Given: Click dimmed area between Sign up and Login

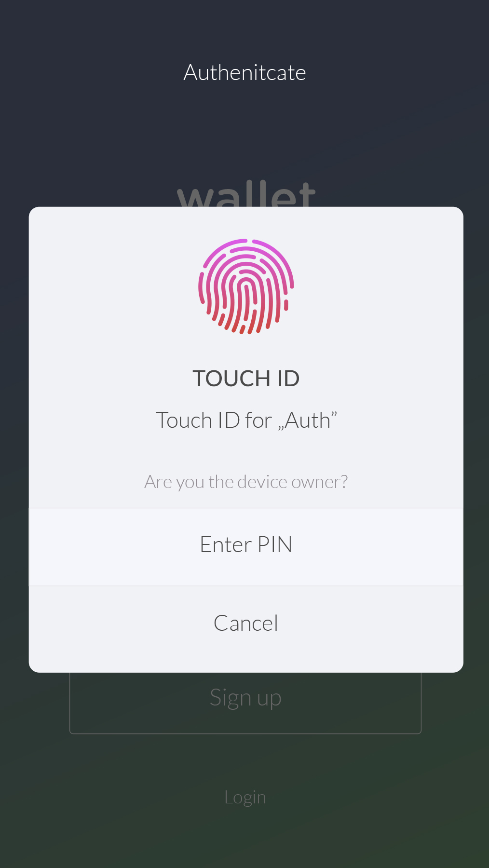Looking at the screenshot, I should [244, 761].
